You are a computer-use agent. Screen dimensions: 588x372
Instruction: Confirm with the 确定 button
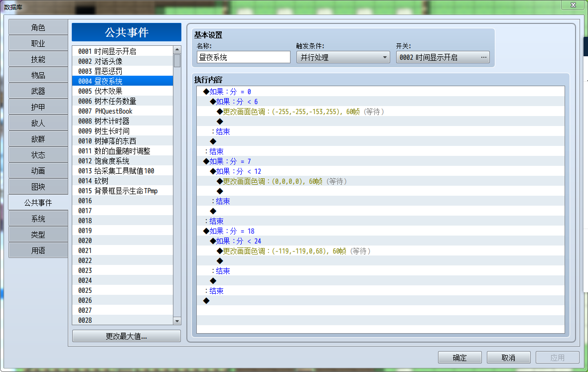pos(460,358)
